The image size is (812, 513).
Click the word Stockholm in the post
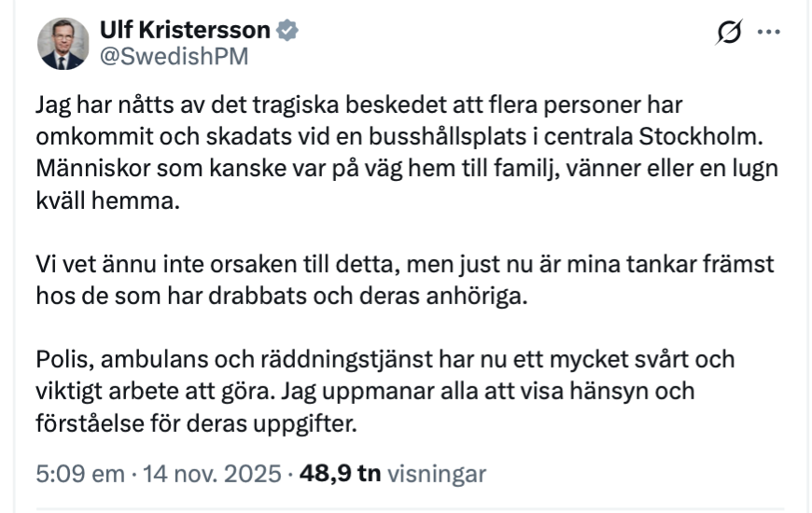tap(700, 136)
